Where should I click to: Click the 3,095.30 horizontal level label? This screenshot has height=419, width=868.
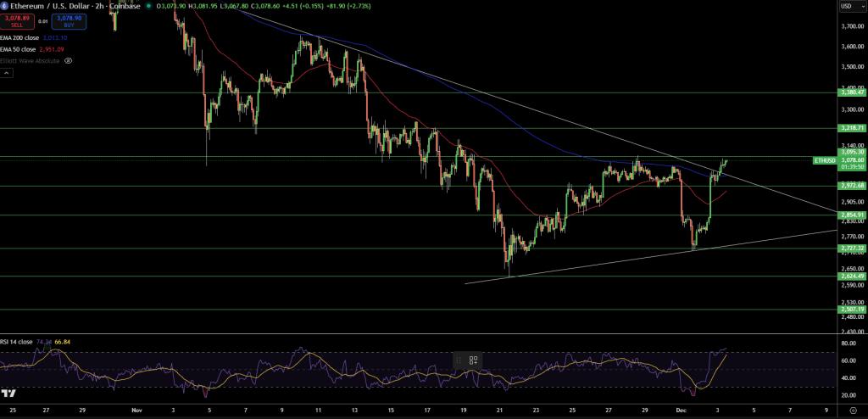tap(851, 151)
